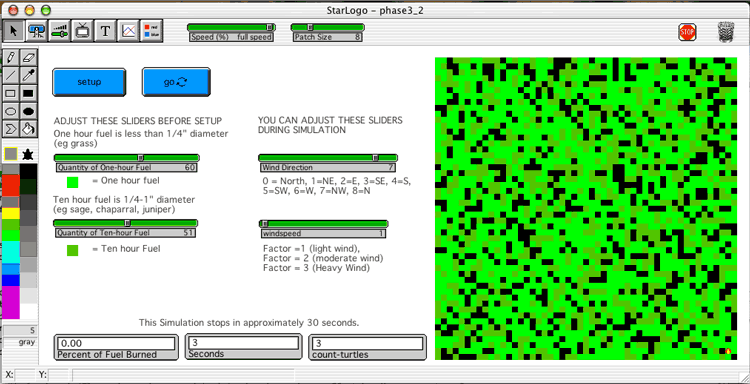Screen dimensions: 750x384
Task: Click the go forever button
Action: pos(176,82)
